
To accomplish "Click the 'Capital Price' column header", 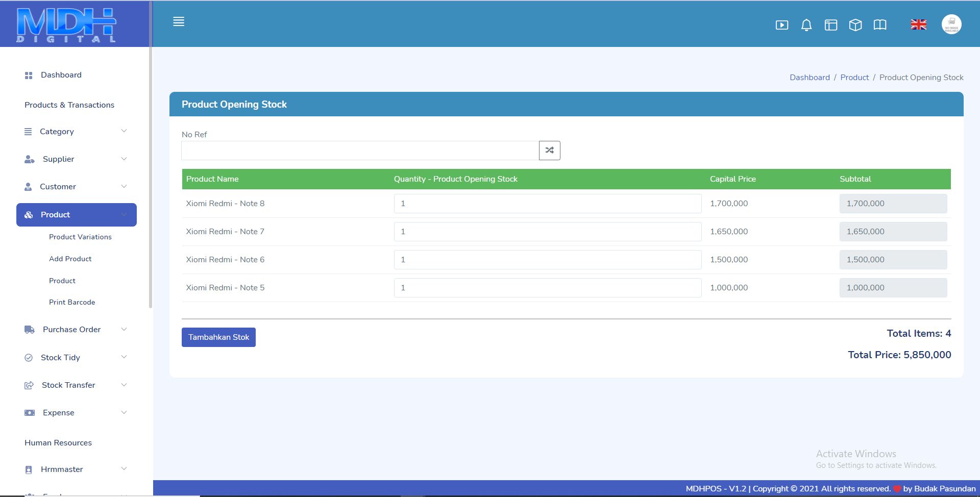I will (733, 179).
